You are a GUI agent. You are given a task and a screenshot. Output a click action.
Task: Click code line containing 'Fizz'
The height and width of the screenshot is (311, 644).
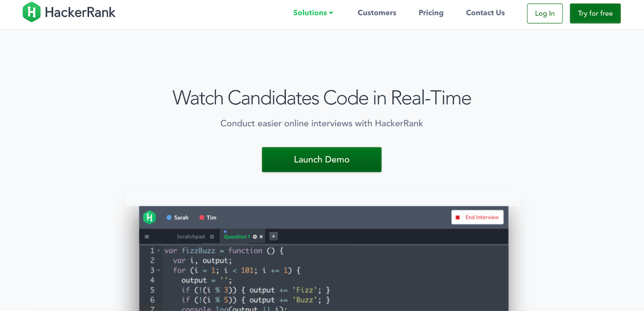(x=256, y=290)
